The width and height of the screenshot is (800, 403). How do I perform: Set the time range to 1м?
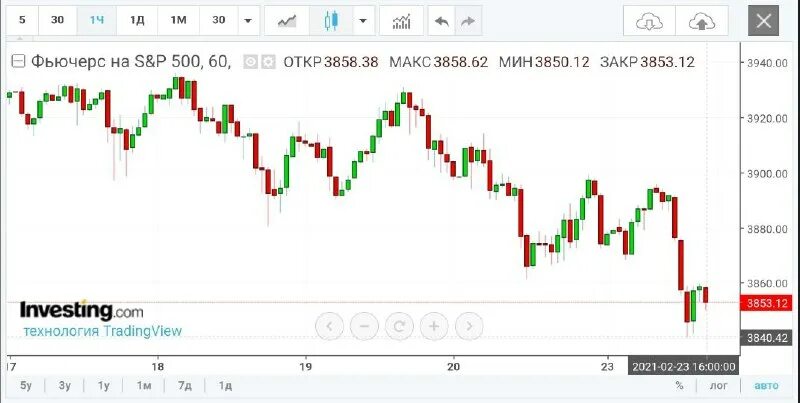[x=144, y=386]
